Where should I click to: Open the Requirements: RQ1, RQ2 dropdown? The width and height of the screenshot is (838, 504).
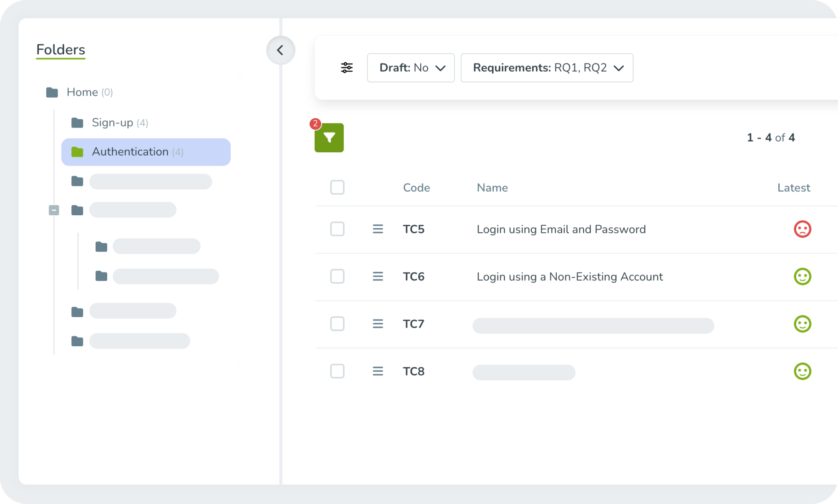point(546,68)
